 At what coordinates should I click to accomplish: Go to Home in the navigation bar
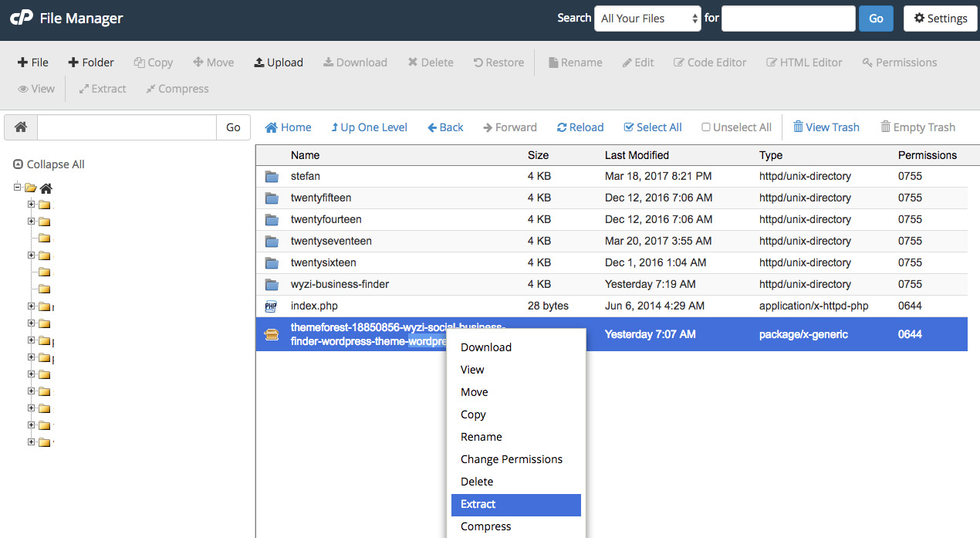[289, 127]
